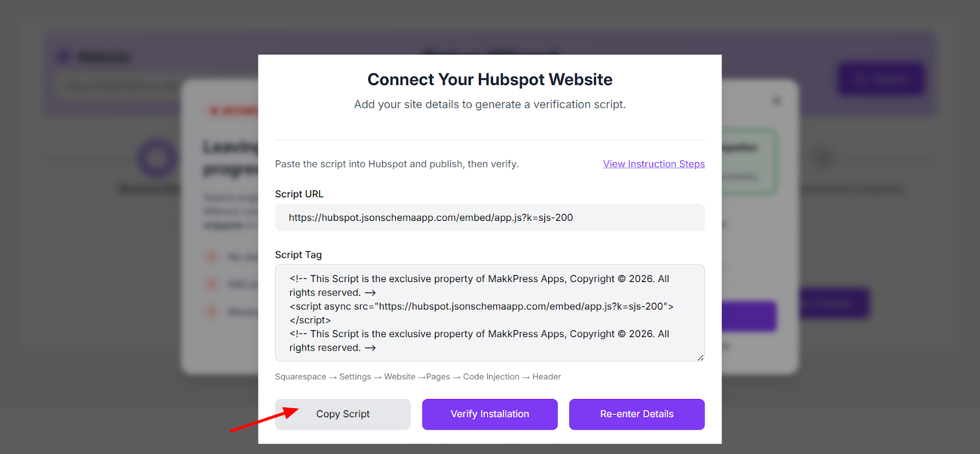
Task: Click inside the Script Tag text area
Action: point(489,313)
